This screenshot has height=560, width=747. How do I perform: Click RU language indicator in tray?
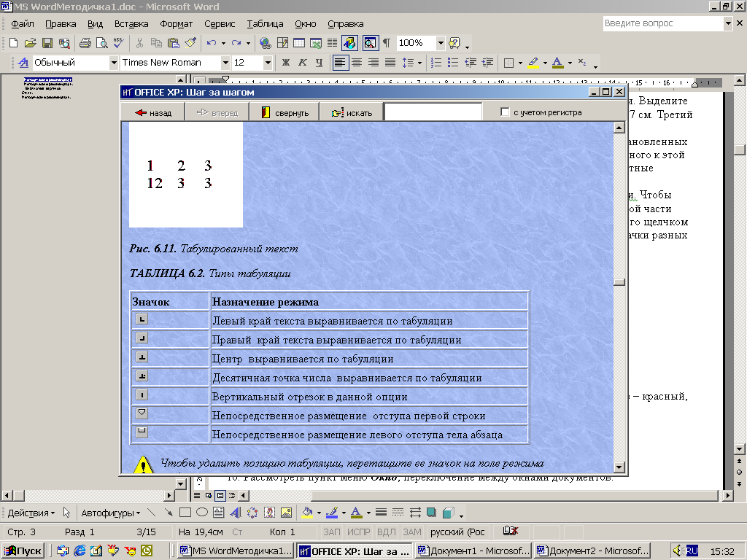pos(692,551)
